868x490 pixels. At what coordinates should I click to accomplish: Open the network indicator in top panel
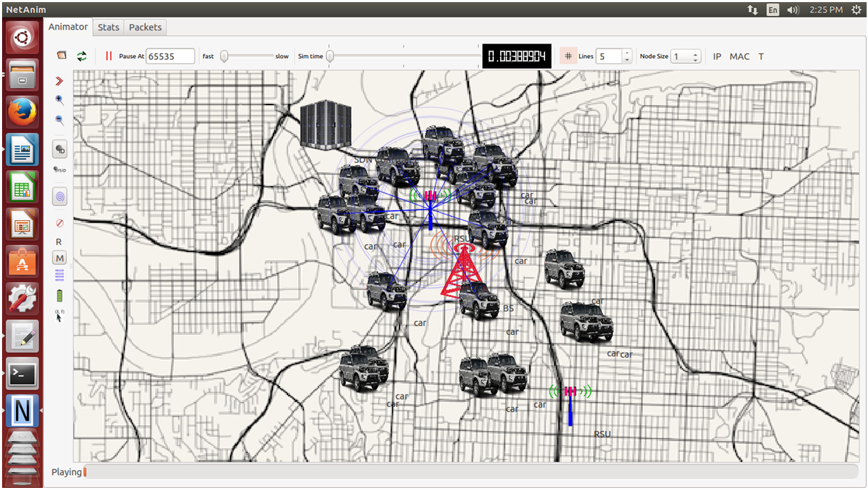click(x=752, y=9)
